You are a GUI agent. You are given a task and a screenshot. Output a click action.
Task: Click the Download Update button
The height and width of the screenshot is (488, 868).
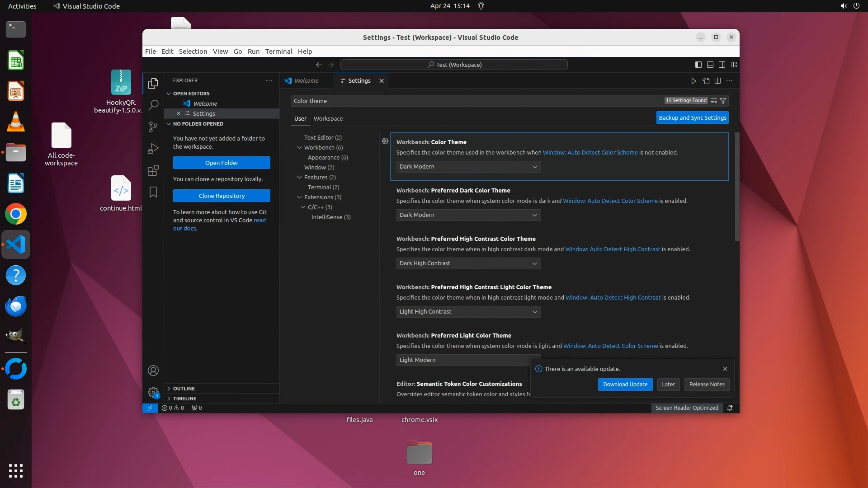[625, 385]
